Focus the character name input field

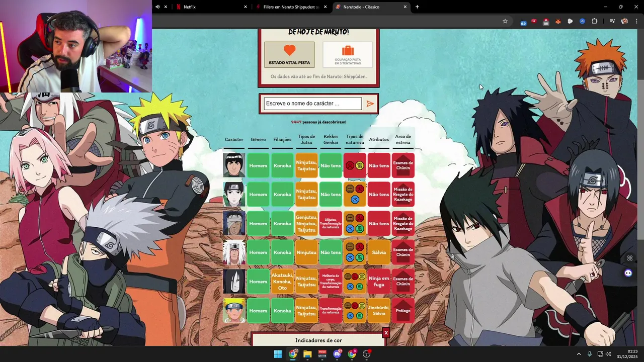pos(312,104)
